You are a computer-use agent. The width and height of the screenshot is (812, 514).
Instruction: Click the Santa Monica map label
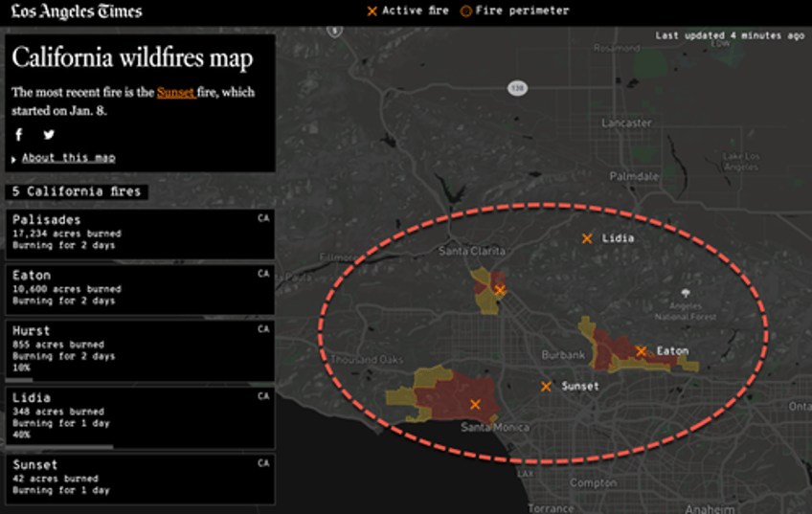(495, 427)
